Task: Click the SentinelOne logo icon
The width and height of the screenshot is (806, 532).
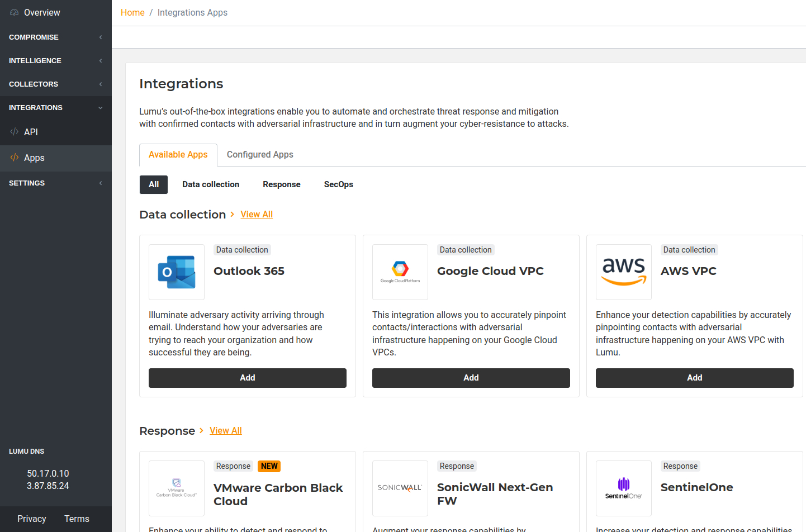Action: click(624, 488)
